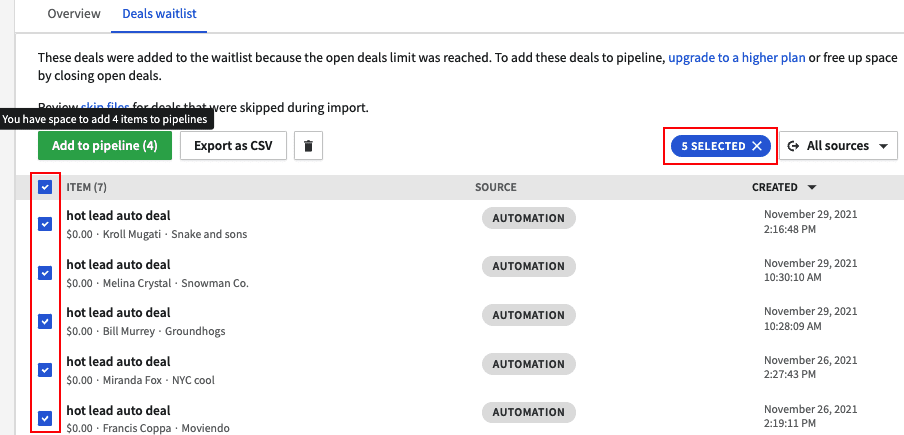The image size is (904, 435).
Task: Click Add to pipeline (4) button
Action: [105, 146]
